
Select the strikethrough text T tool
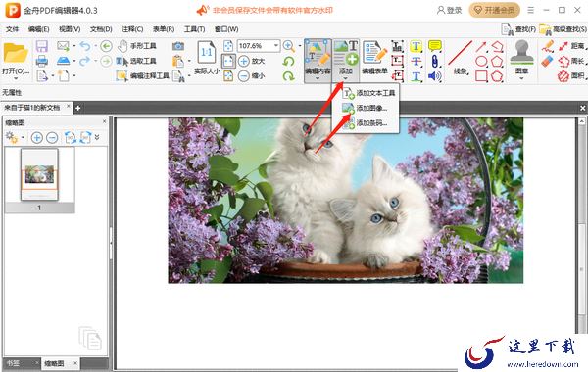416,61
